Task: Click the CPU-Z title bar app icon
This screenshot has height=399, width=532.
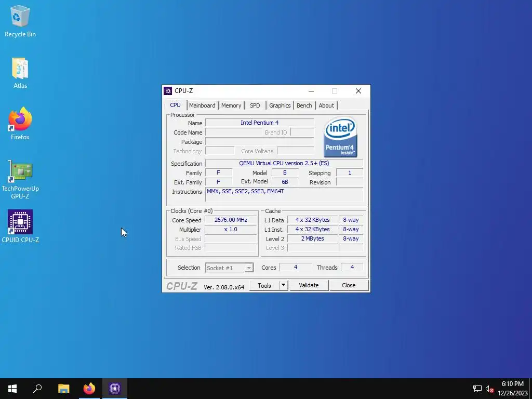Action: tap(168, 91)
